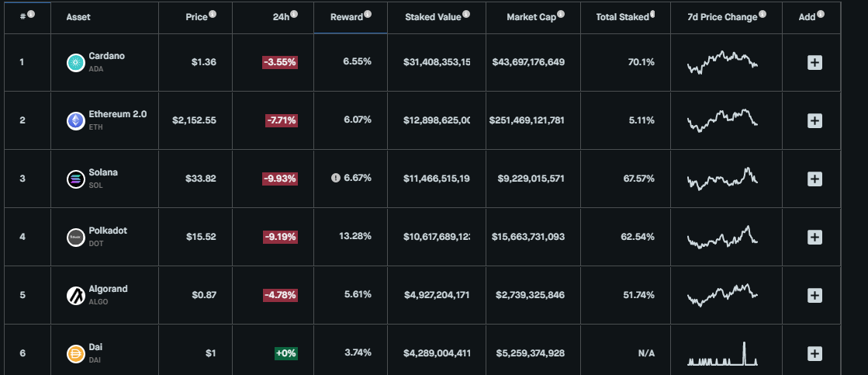Click Dai's 7d price chart

(x=722, y=353)
